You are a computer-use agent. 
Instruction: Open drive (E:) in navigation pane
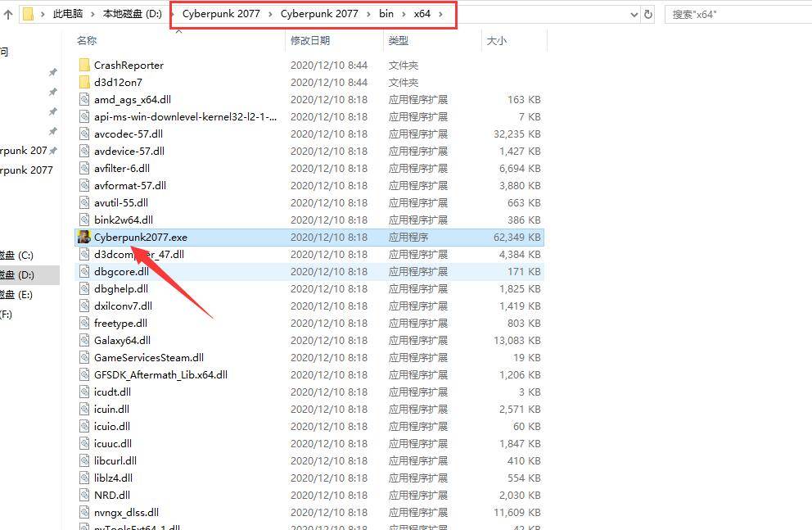point(16,294)
